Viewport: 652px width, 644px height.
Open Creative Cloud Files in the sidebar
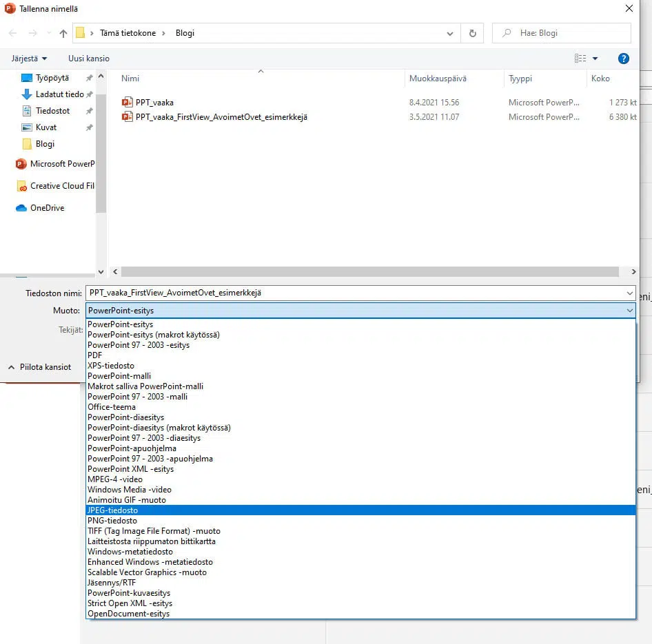(55, 186)
